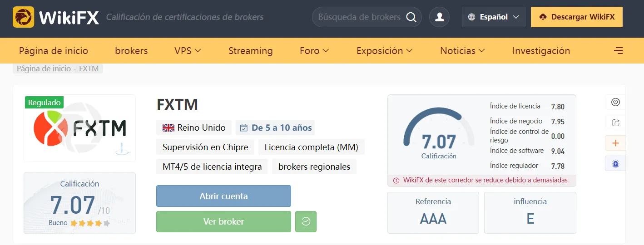Image resolution: width=644 pixels, height=245 pixels.
Task: Open the hamburger menu icon
Action: (618, 50)
